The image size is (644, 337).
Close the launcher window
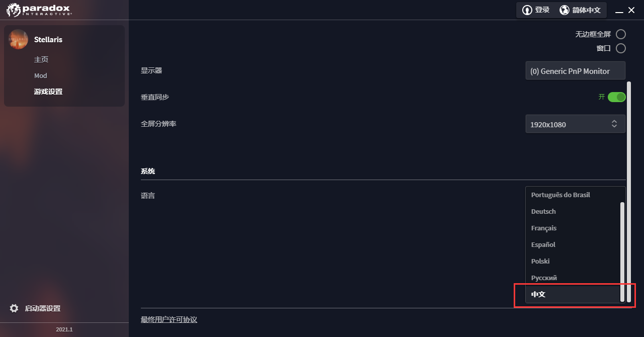tap(631, 10)
